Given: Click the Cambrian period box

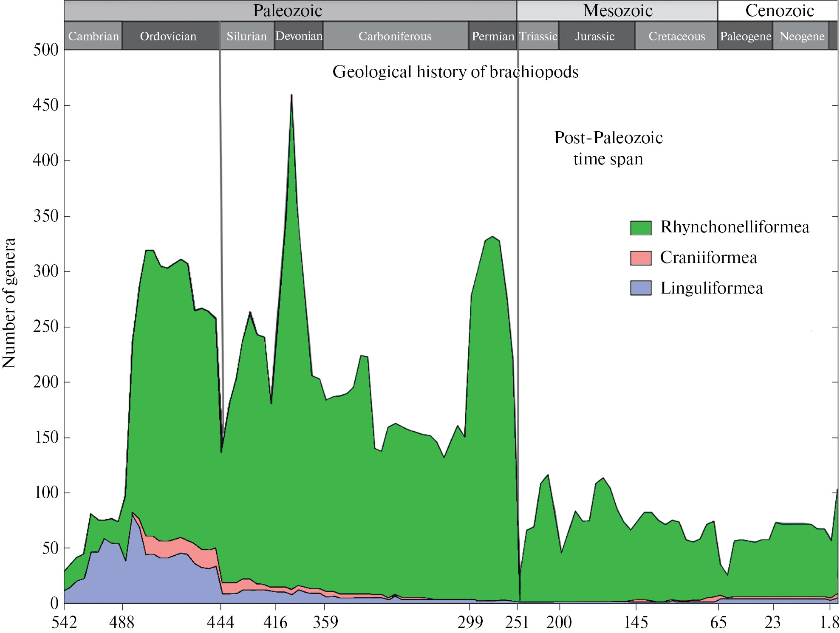Looking at the screenshot, I should click(x=93, y=36).
